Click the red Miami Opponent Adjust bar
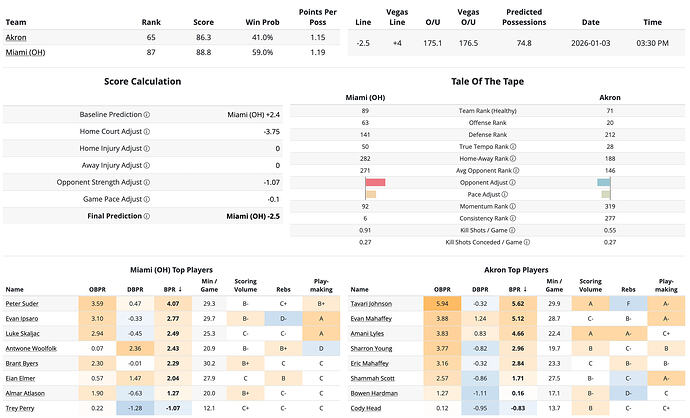Viewport: 690px width, 418px height. (x=376, y=182)
